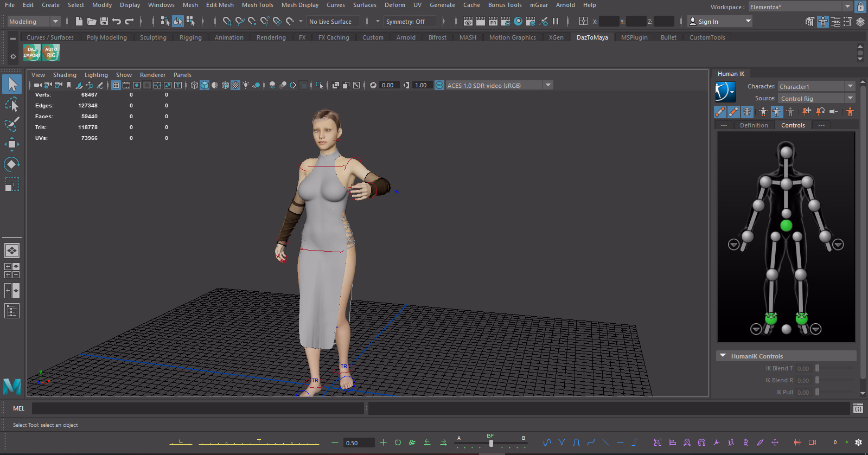The height and width of the screenshot is (455, 868).
Task: Select the Lasso Select tool
Action: pyautogui.click(x=12, y=104)
